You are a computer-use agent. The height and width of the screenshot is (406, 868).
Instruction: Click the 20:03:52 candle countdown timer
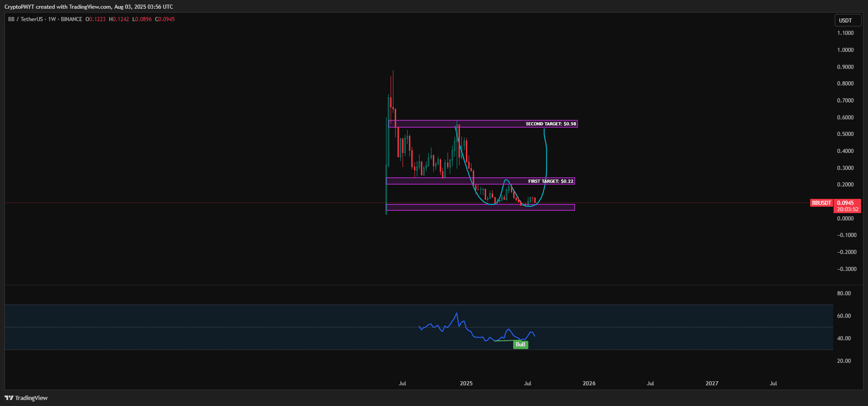847,209
